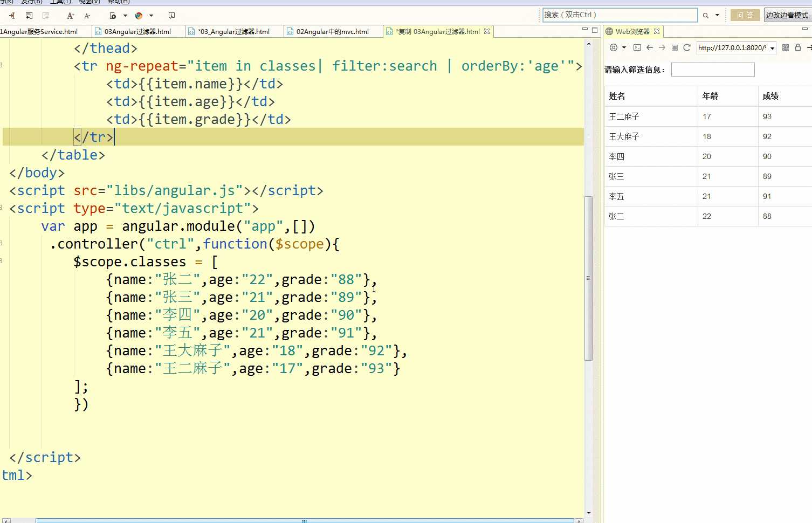Collapse the .controller function code fold
This screenshot has width=812, height=523.
(x=2, y=243)
